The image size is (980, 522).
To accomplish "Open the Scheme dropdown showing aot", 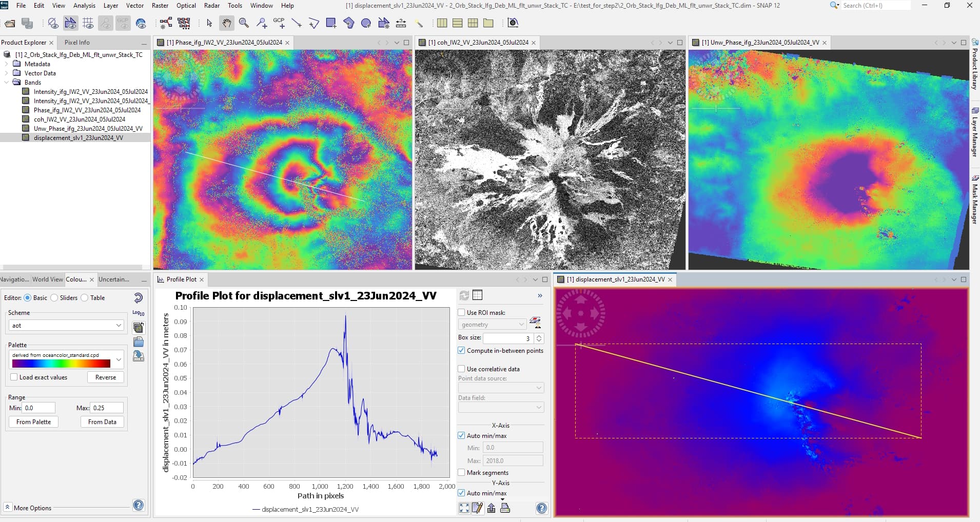I will click(67, 326).
